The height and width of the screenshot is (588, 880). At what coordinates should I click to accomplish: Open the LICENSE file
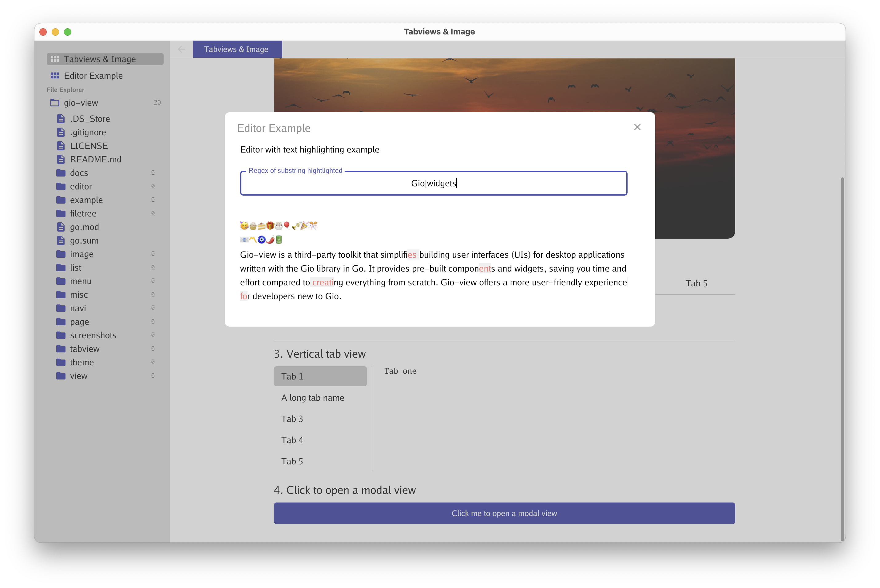coord(89,146)
